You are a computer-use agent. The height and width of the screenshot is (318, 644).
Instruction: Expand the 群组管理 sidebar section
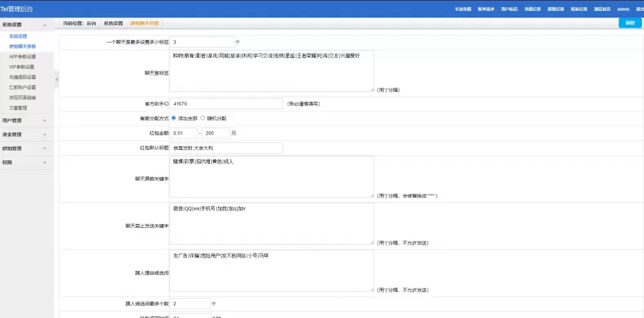click(x=44, y=149)
